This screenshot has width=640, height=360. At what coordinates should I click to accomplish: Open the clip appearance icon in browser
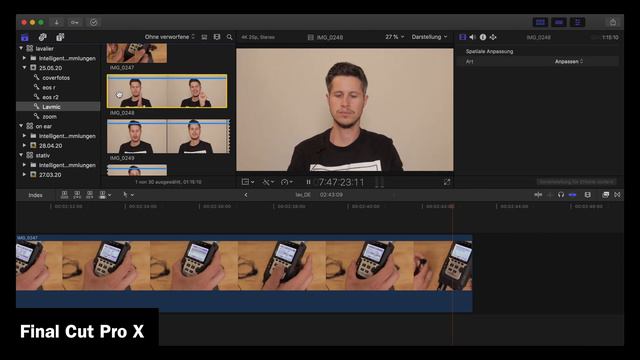point(217,37)
